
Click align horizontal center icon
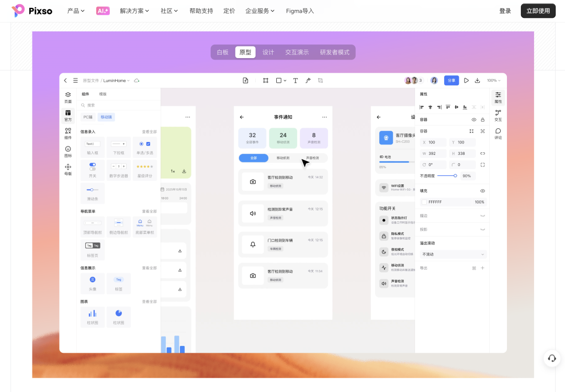pos(430,107)
